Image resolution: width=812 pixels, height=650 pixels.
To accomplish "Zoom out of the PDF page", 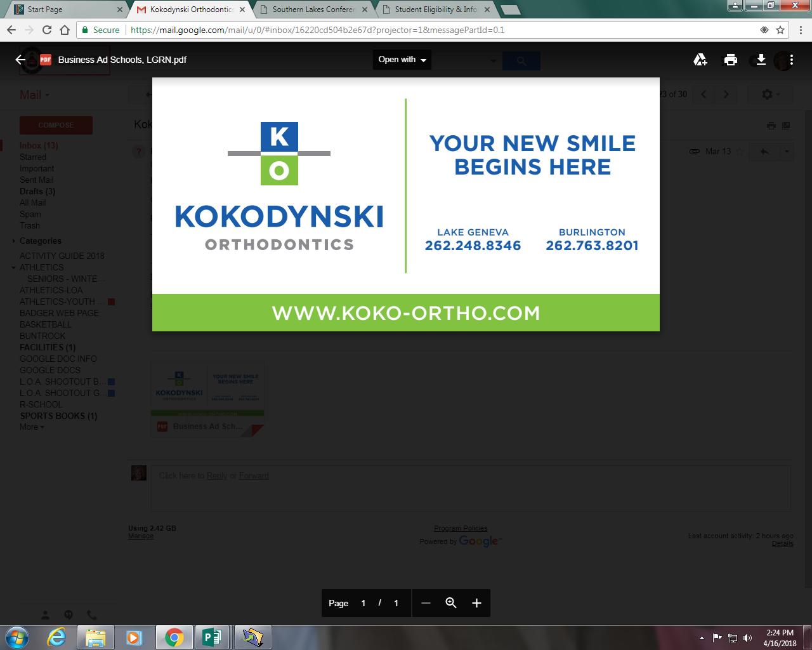I will pos(426,603).
